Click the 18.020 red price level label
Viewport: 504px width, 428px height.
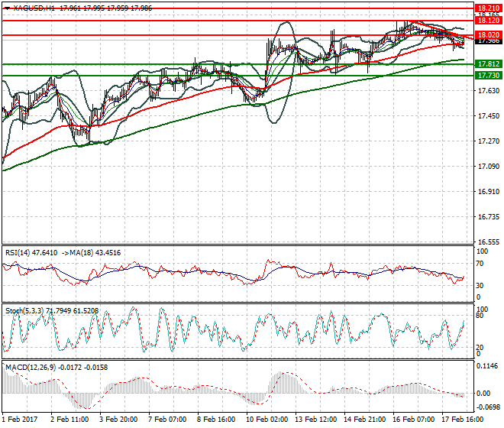489,35
